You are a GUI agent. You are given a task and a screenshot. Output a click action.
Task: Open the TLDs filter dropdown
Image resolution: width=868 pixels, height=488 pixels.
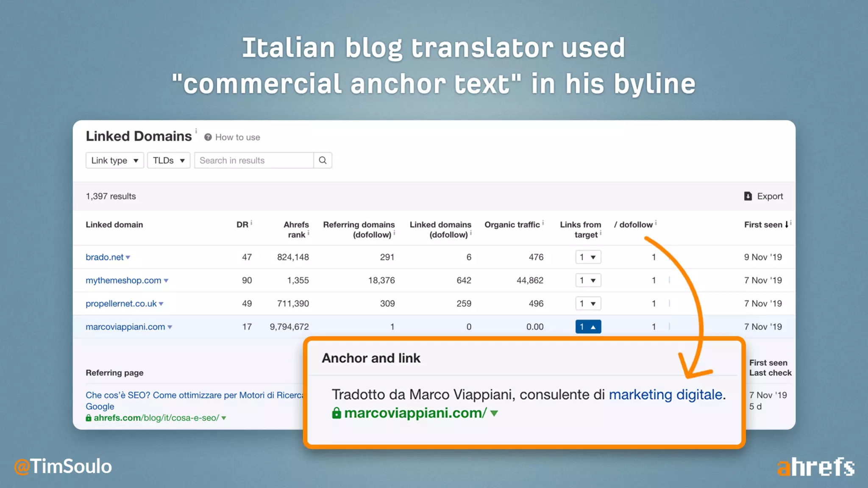coord(169,161)
